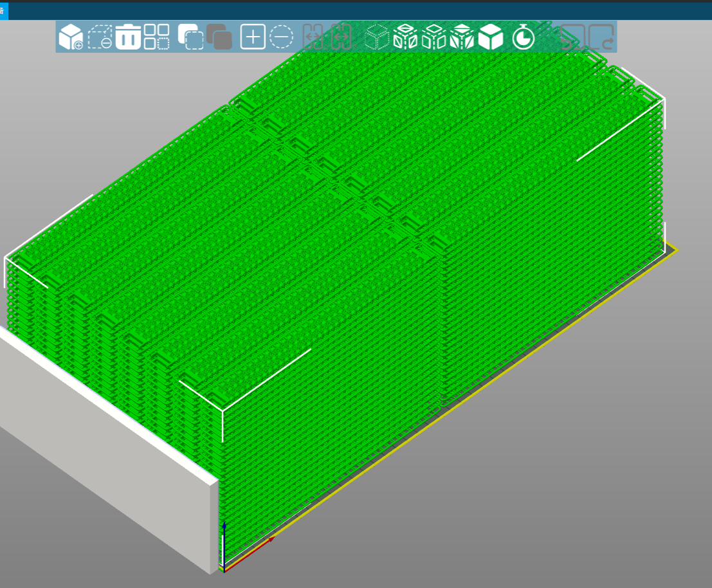Arrange objects using the four-squares grid icon
This screenshot has width=712, height=588.
pyautogui.click(x=157, y=37)
